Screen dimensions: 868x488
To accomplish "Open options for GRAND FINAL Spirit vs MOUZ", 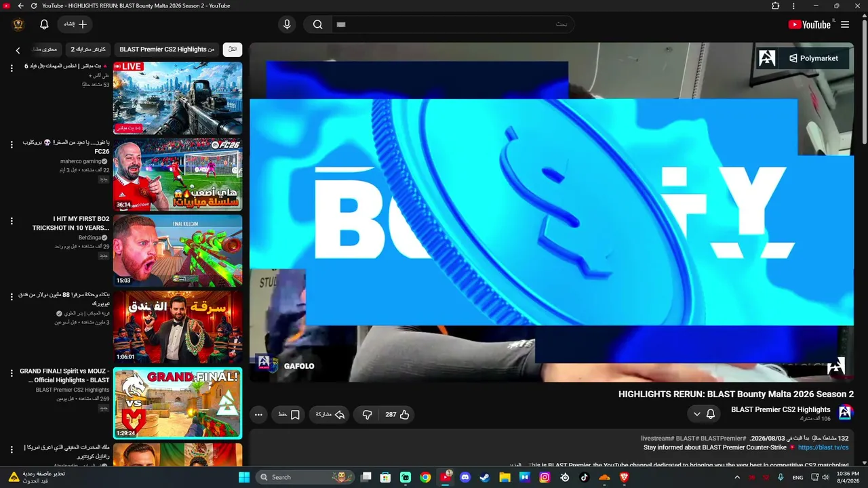I will [x=12, y=373].
